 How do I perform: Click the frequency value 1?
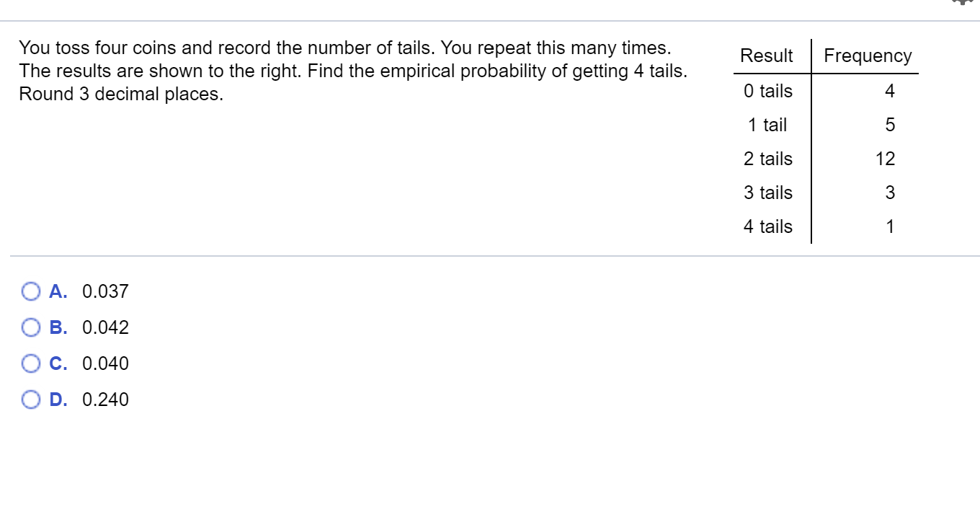coord(890,226)
